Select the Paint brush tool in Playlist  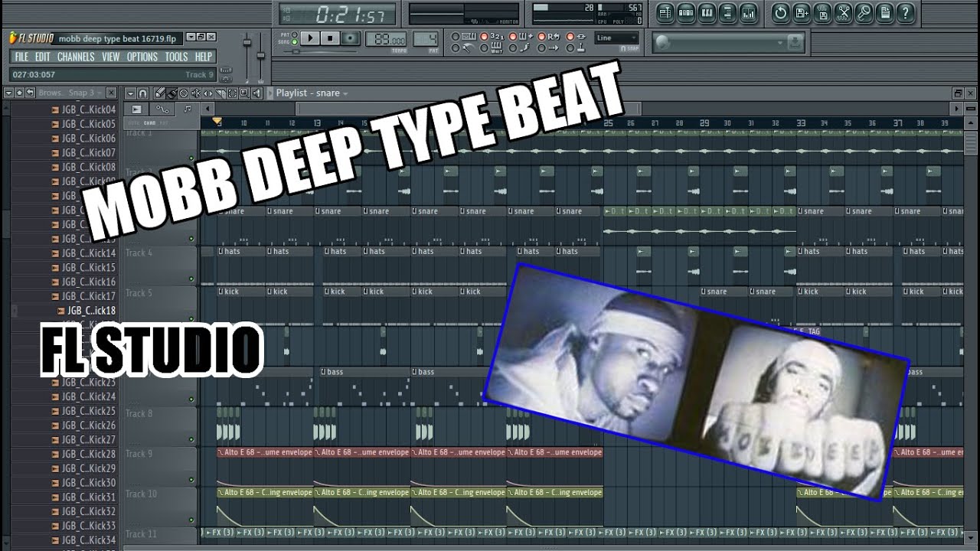pyautogui.click(x=171, y=93)
